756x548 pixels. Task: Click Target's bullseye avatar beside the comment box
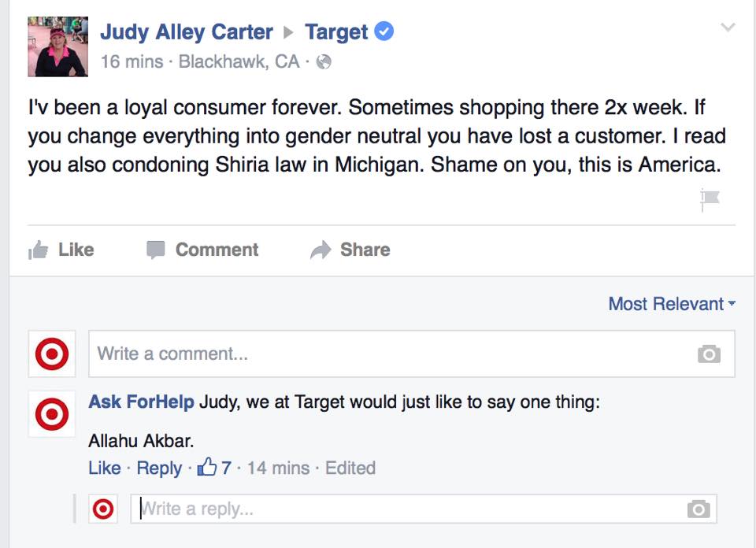[51, 354]
